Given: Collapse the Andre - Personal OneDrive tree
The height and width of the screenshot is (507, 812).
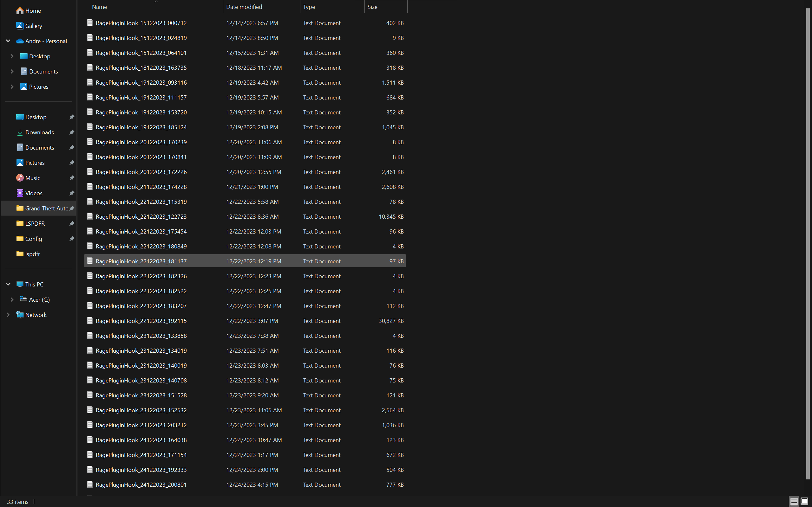Looking at the screenshot, I should click(8, 41).
